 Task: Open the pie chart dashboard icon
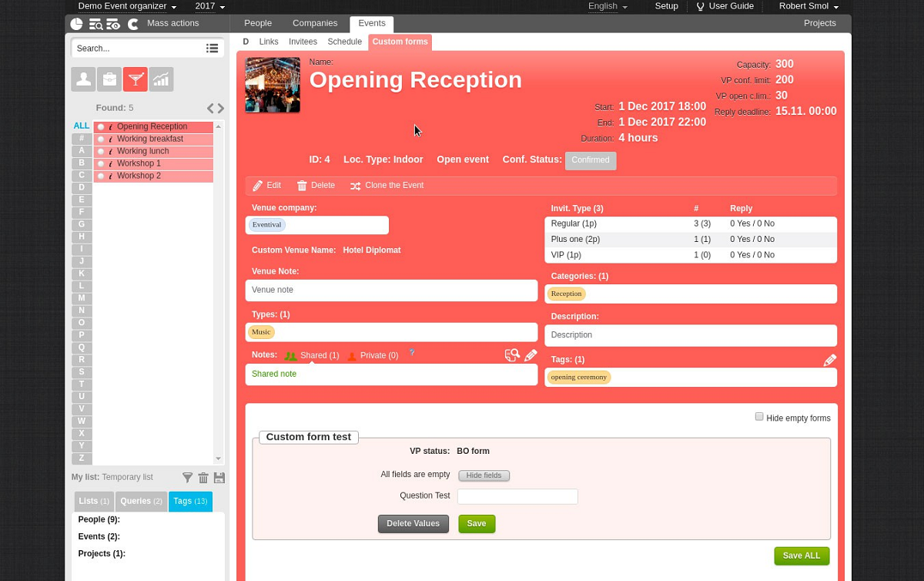[76, 24]
